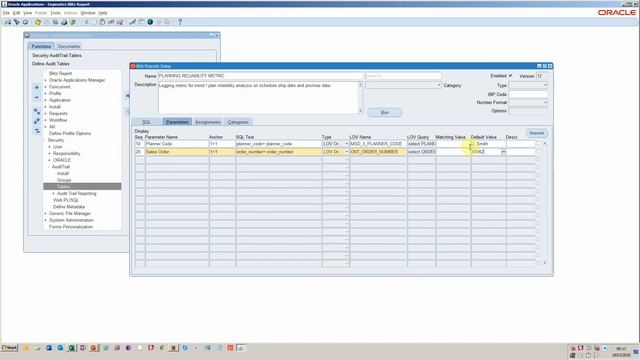This screenshot has width=640, height=360.
Task: Open Type dropdown on Sales Order row
Action: click(x=347, y=152)
